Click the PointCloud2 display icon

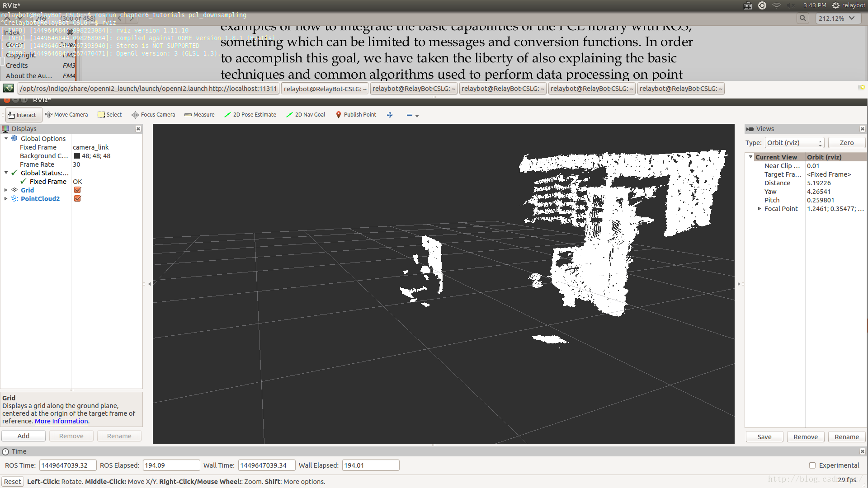click(14, 199)
